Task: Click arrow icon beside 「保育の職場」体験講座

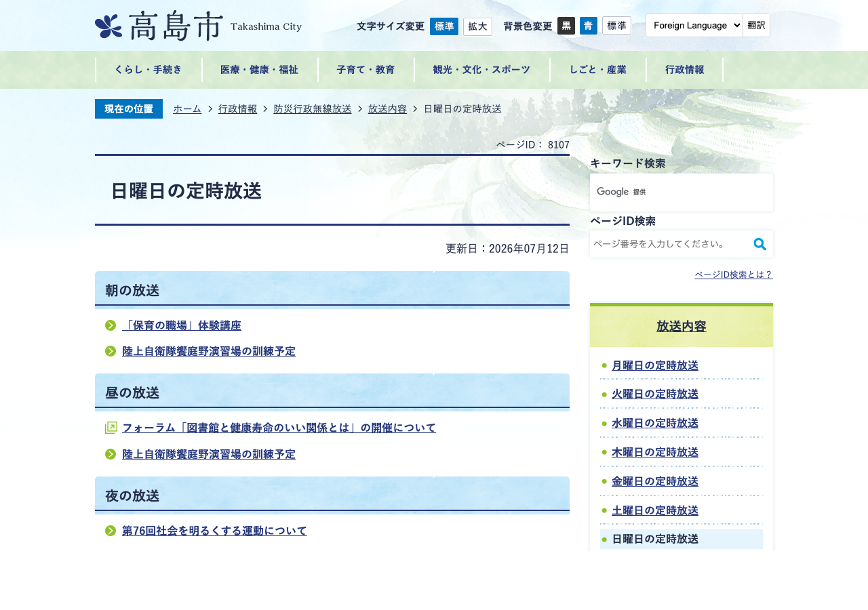Action: tap(111, 325)
